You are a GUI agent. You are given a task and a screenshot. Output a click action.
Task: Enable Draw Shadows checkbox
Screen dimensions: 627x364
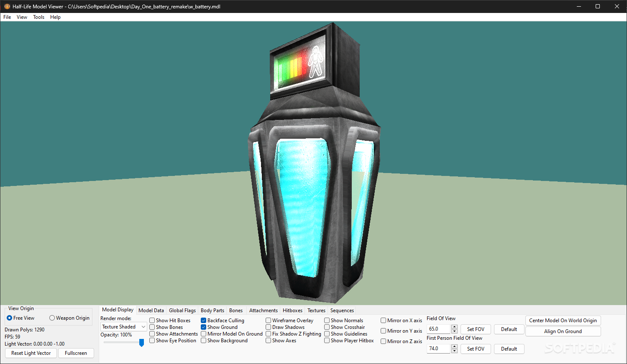(x=285, y=327)
